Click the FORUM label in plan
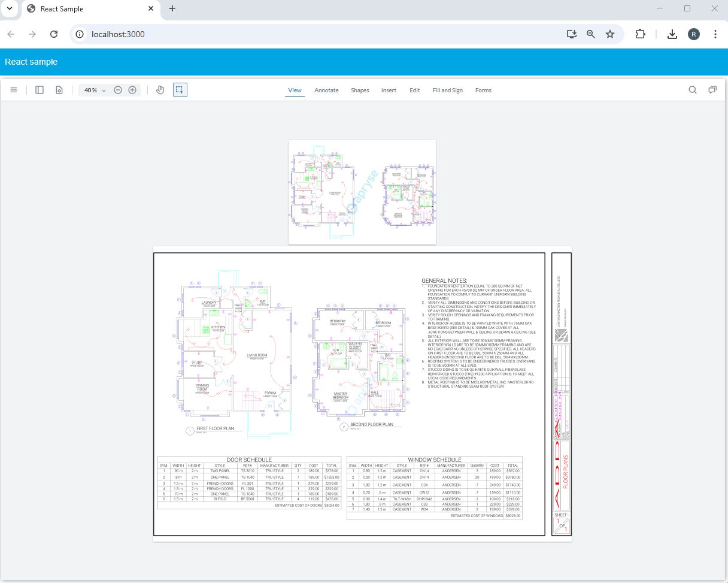Image resolution: width=728 pixels, height=583 pixels. pos(271,393)
